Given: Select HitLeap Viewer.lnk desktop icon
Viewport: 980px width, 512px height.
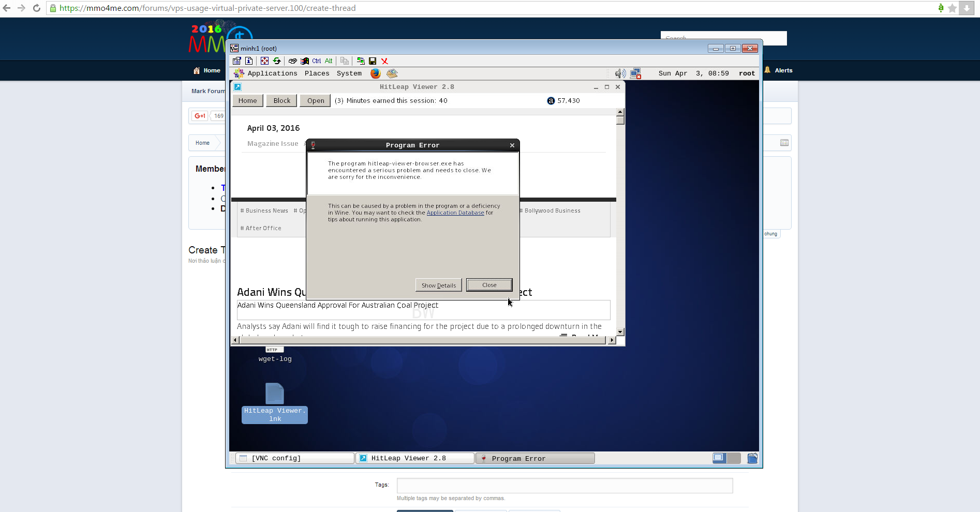Looking at the screenshot, I should (x=275, y=403).
